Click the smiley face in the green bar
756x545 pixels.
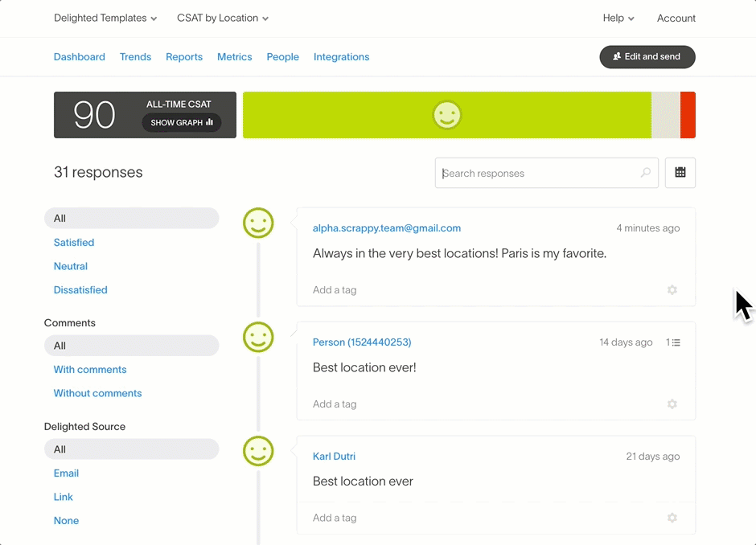pyautogui.click(x=446, y=115)
